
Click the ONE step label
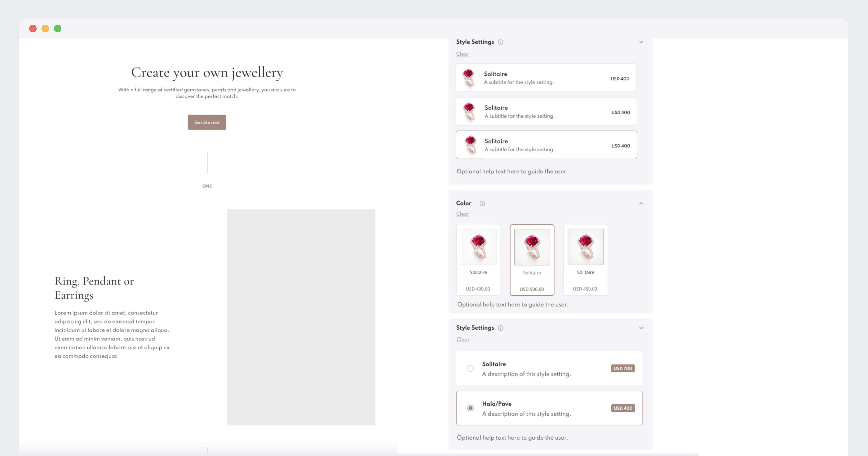(207, 186)
